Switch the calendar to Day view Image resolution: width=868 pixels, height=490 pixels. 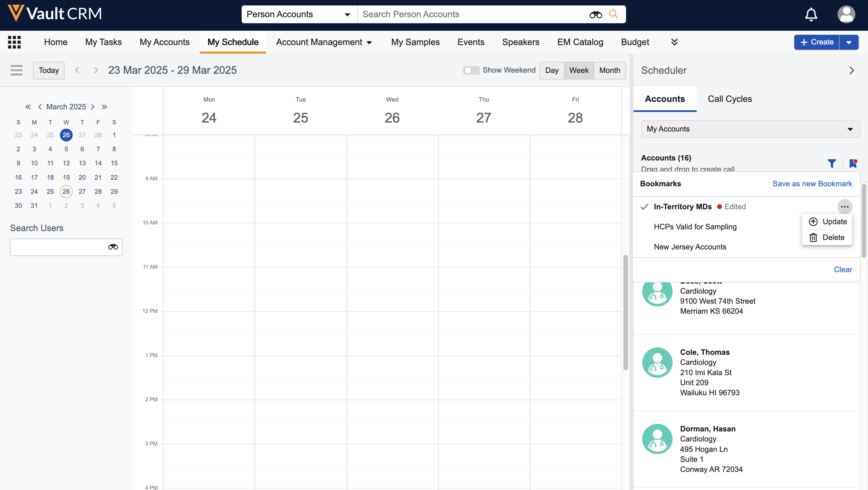coord(552,70)
